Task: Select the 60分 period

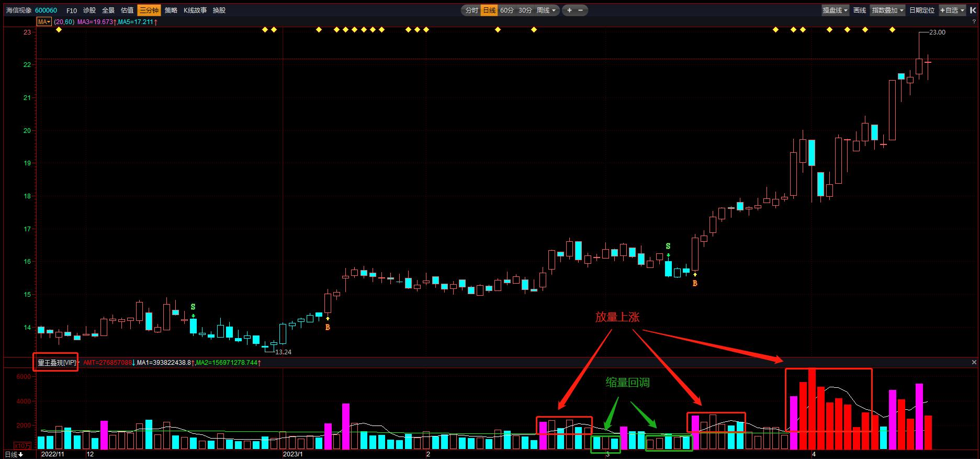Action: [506, 10]
